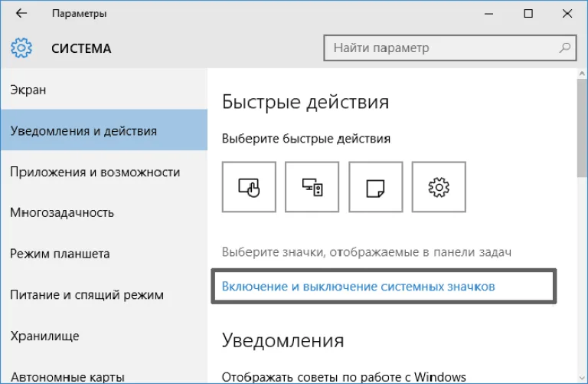Select the Connect quick action tile

click(312, 187)
